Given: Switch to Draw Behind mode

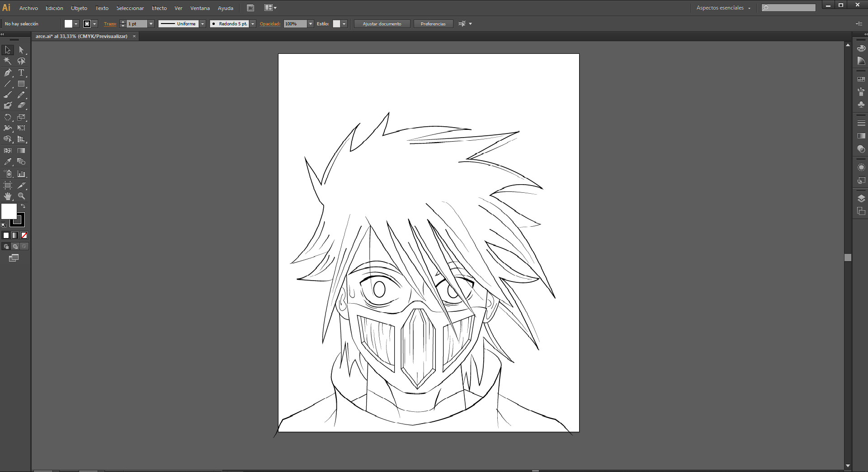Looking at the screenshot, I should [15, 247].
